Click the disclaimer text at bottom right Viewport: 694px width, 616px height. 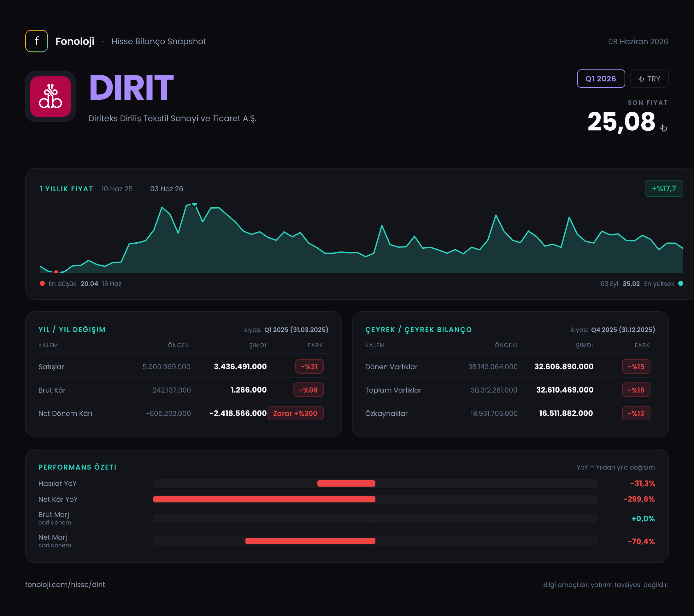pos(605,585)
